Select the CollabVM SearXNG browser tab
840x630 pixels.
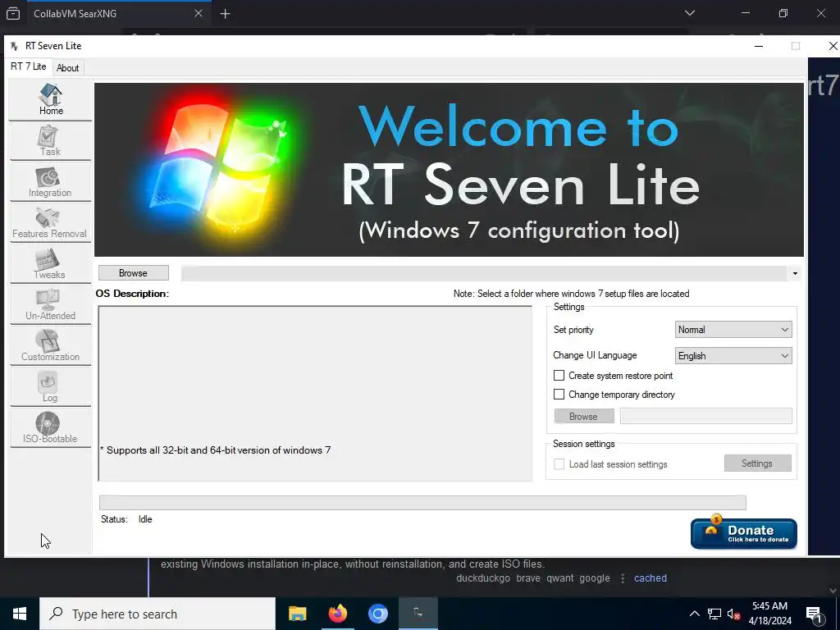tap(119, 13)
